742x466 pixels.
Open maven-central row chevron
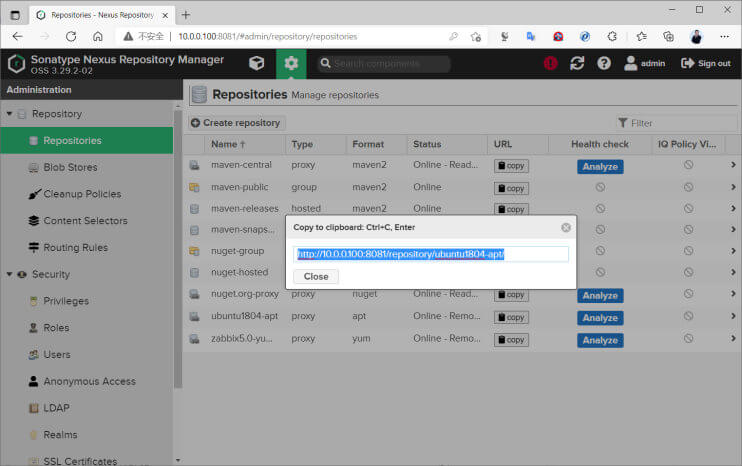tap(733, 165)
